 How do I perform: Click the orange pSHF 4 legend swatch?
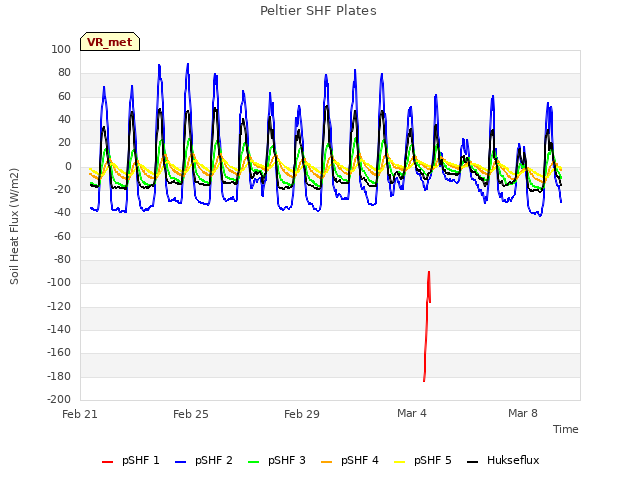pyautogui.click(x=327, y=462)
